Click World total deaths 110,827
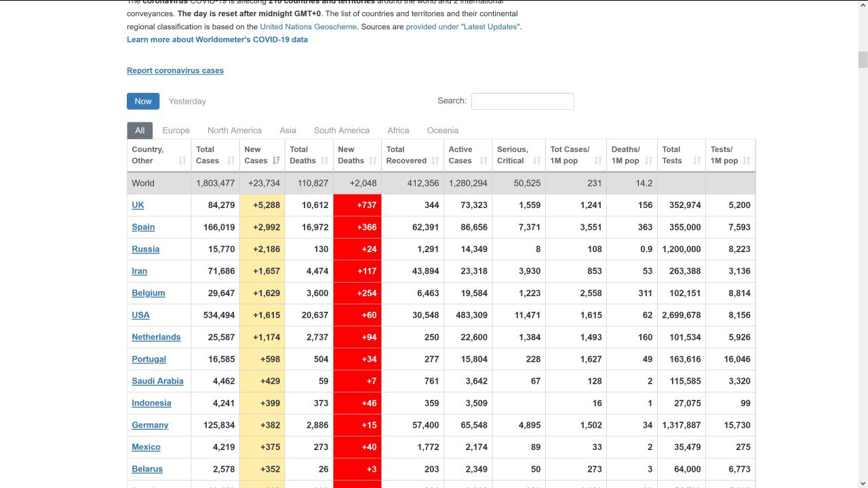Image resolution: width=868 pixels, height=488 pixels. click(309, 183)
